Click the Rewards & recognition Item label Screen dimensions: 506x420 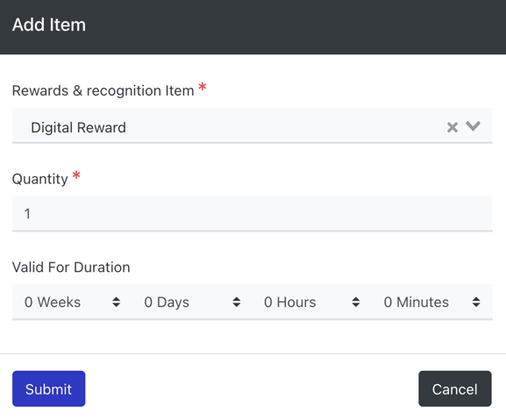103,90
